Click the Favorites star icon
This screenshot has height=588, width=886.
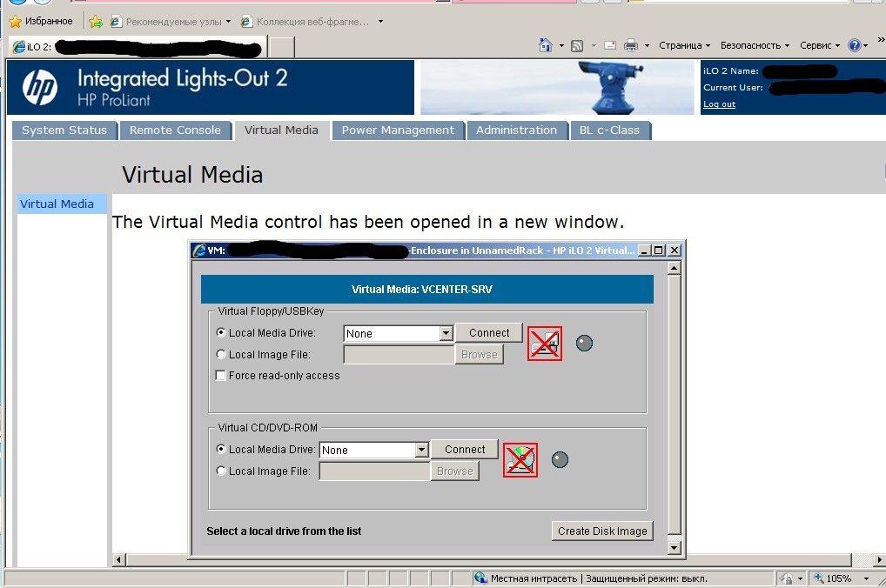[16, 22]
